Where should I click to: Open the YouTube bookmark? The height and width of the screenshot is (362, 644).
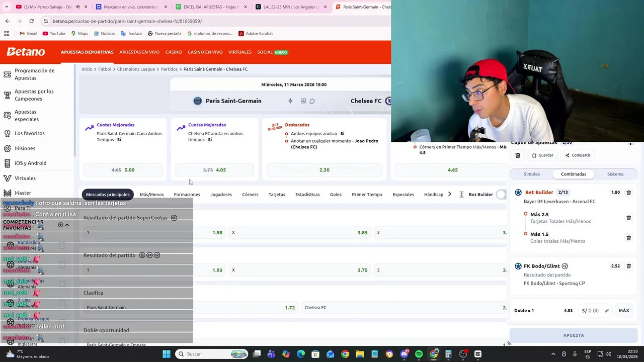54,34
